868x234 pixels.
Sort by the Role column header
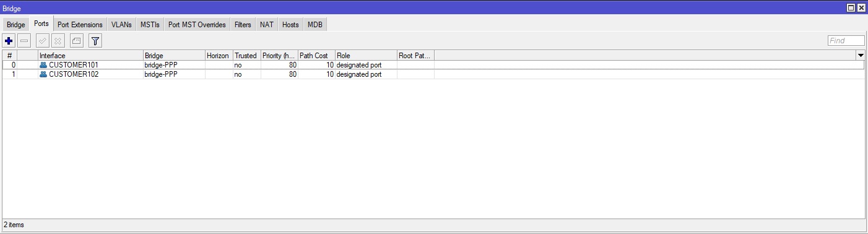tap(366, 56)
